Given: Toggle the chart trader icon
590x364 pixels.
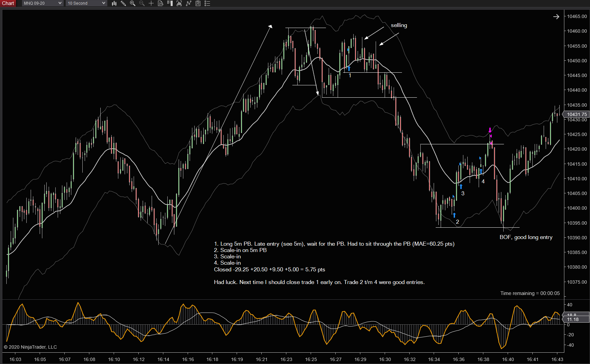Looking at the screenshot, I should (x=170, y=3).
